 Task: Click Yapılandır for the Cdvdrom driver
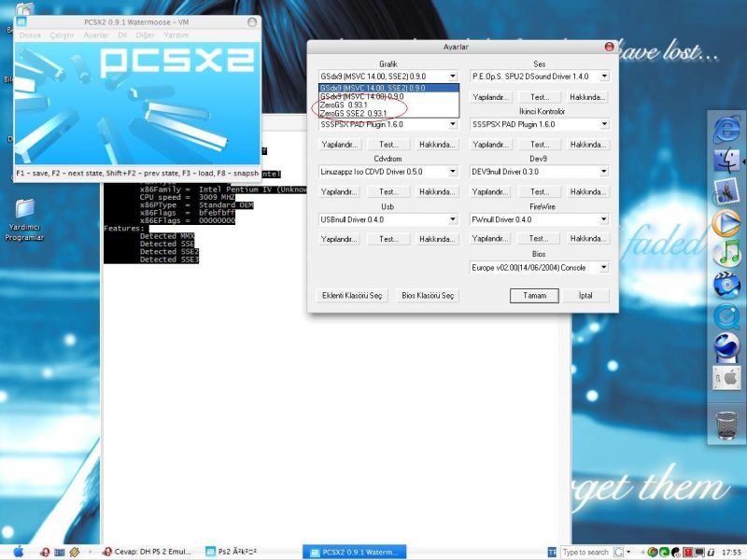tap(339, 192)
